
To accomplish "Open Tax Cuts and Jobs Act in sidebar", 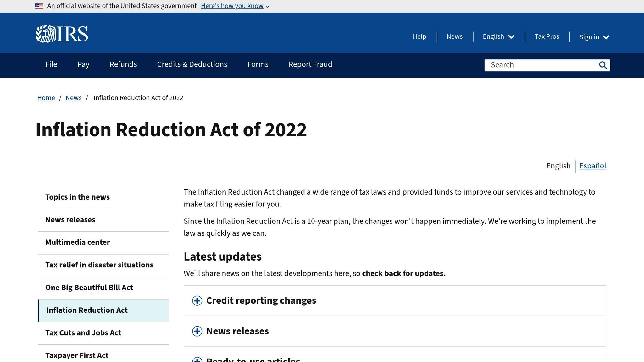I will (x=83, y=332).
